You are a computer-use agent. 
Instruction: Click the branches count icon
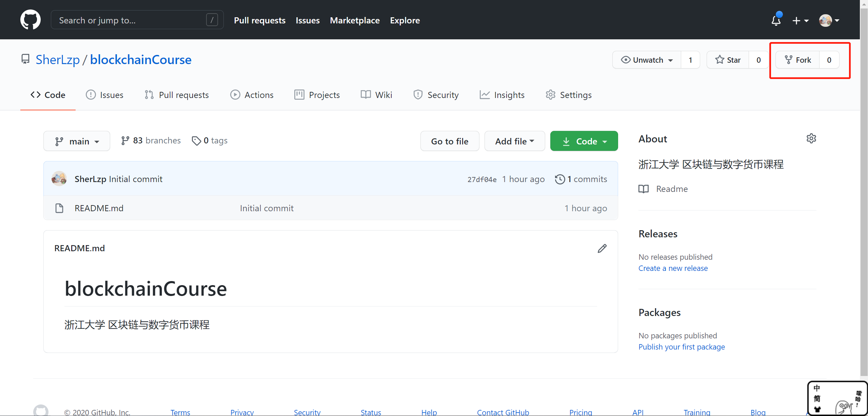point(125,141)
